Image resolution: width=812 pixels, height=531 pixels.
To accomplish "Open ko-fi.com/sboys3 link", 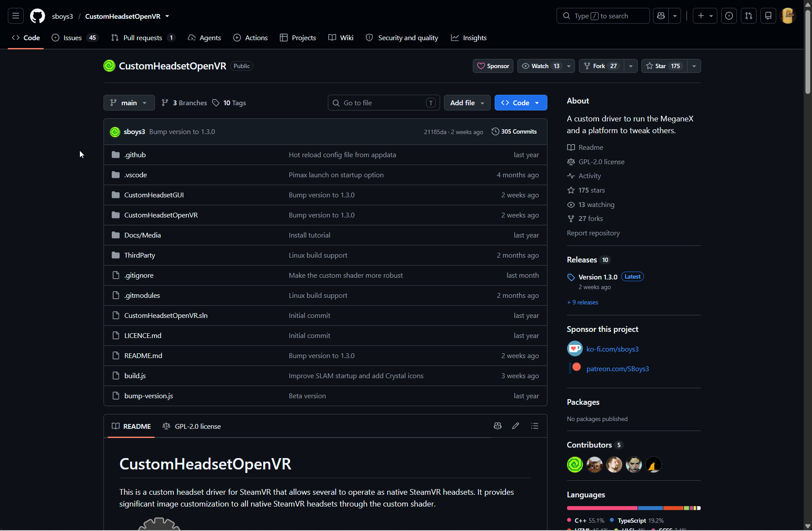I will [612, 349].
